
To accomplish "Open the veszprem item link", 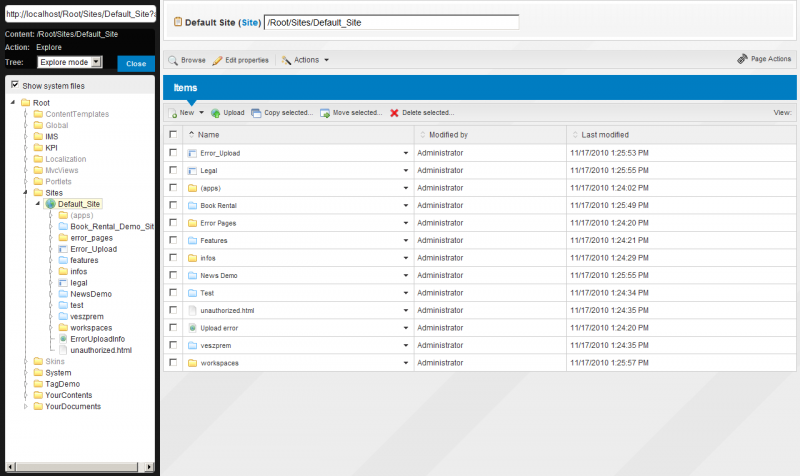I will [x=216, y=345].
